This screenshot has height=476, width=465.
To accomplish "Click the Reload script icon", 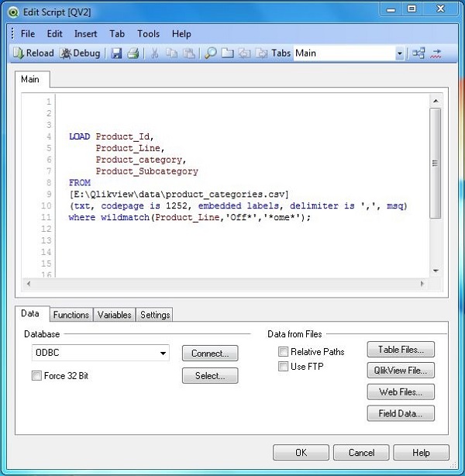I will (18, 53).
